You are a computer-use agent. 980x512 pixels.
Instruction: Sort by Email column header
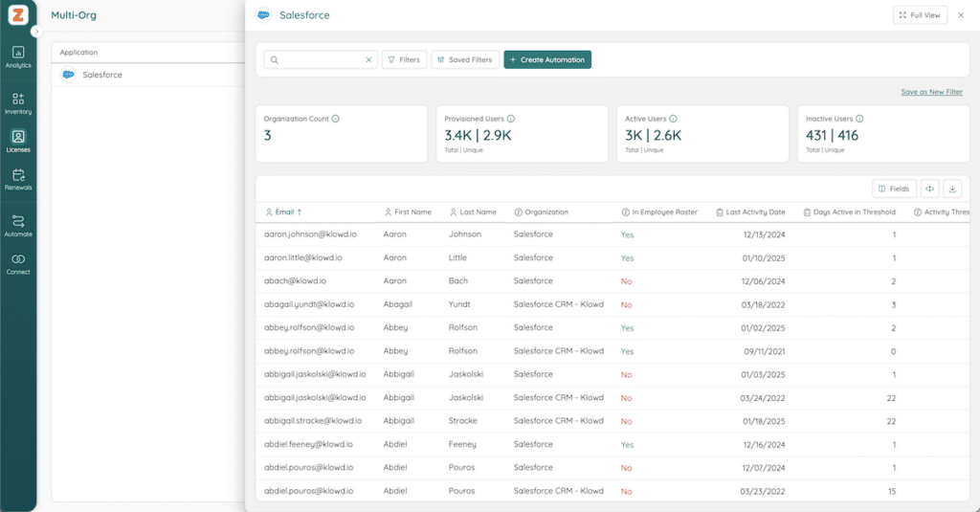pos(283,211)
